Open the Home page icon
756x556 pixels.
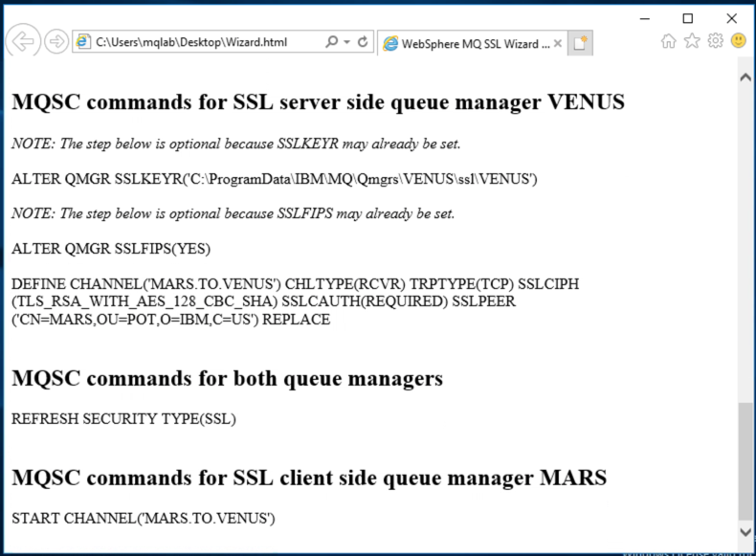[x=668, y=41]
